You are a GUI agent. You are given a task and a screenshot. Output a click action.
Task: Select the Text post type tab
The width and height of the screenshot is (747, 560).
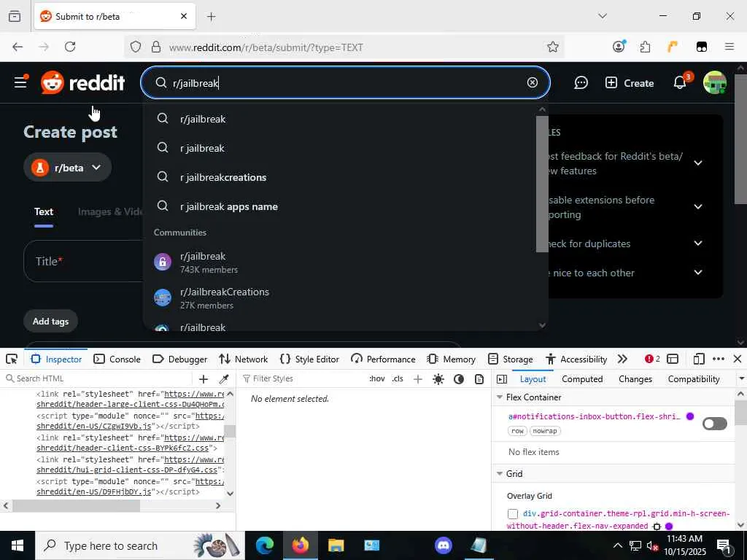point(43,212)
